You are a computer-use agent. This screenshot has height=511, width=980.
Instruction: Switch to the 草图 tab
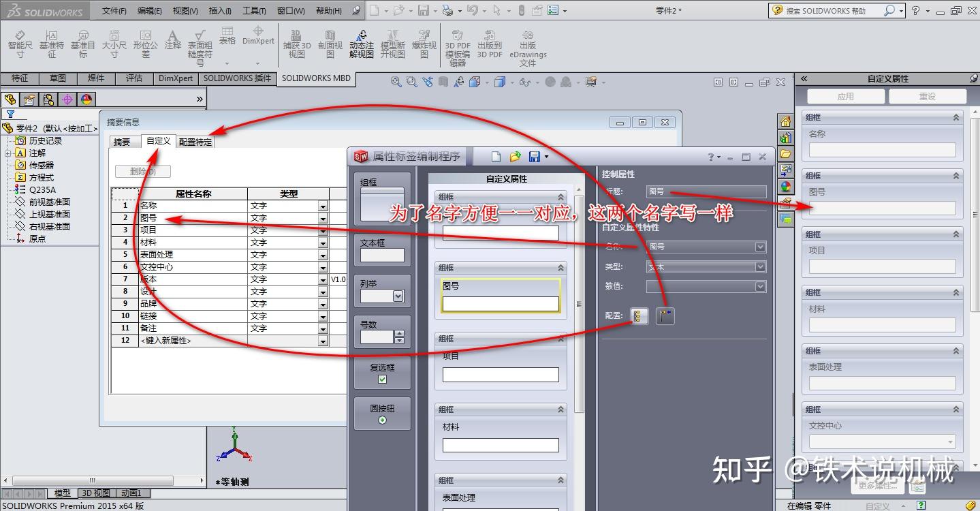tap(58, 78)
